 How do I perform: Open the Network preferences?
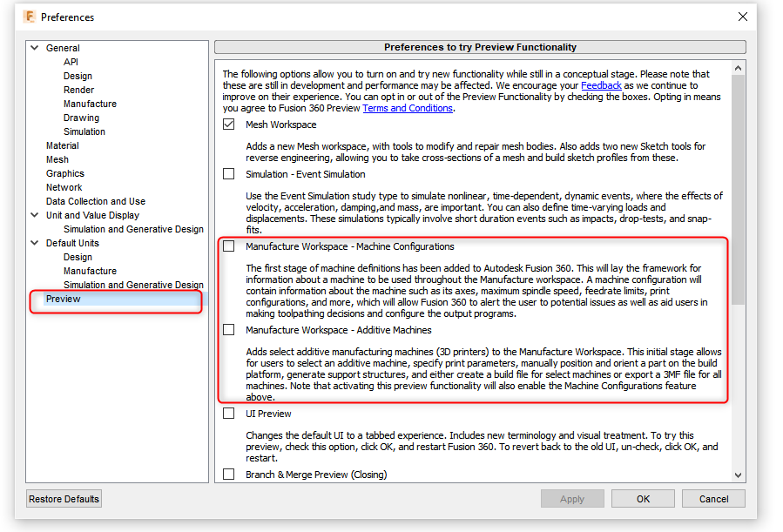click(x=64, y=188)
